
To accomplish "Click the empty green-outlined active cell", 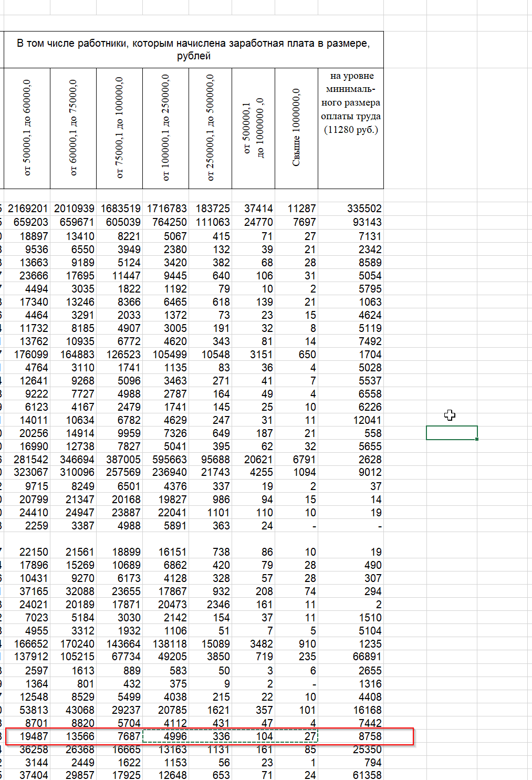I will [452, 433].
